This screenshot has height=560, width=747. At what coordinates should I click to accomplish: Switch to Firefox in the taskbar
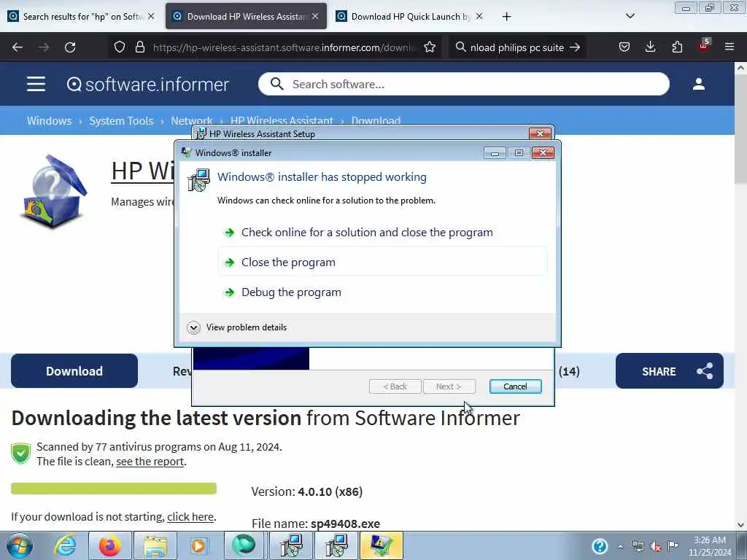click(x=110, y=546)
